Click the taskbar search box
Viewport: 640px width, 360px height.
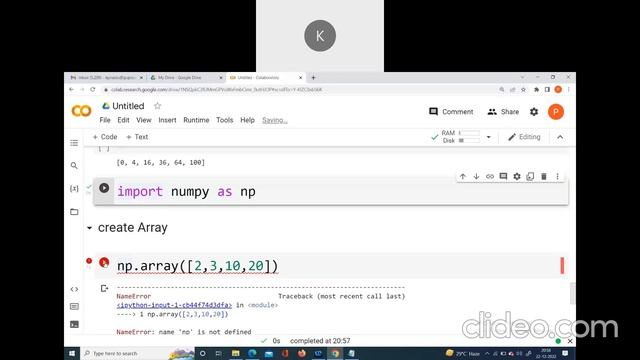pos(137,353)
